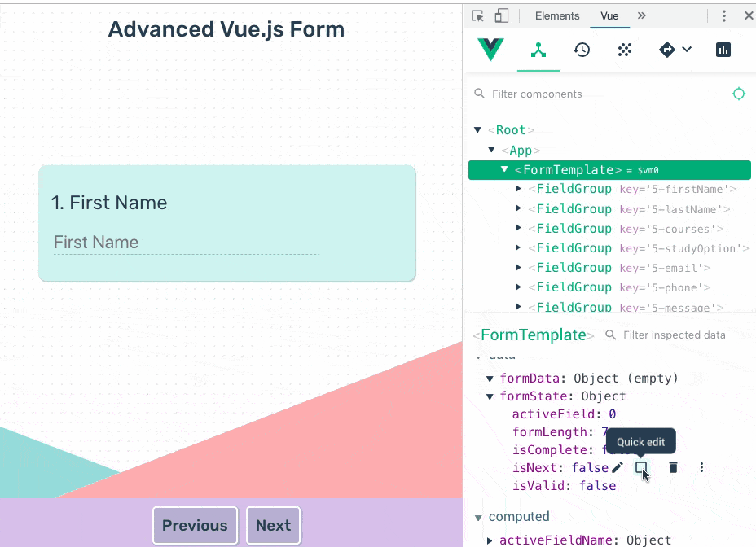Collapse the Root node
The height and width of the screenshot is (547, 756).
pyautogui.click(x=478, y=130)
